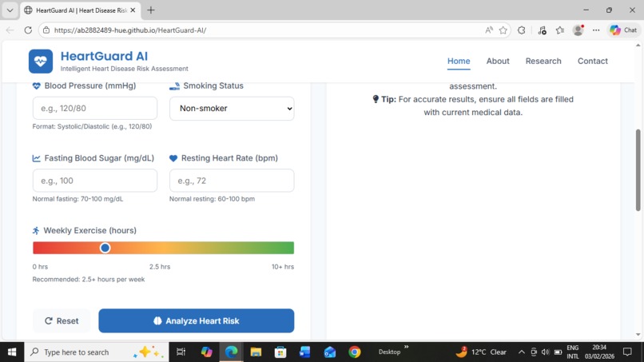Open the Home navigation tab

point(459,61)
